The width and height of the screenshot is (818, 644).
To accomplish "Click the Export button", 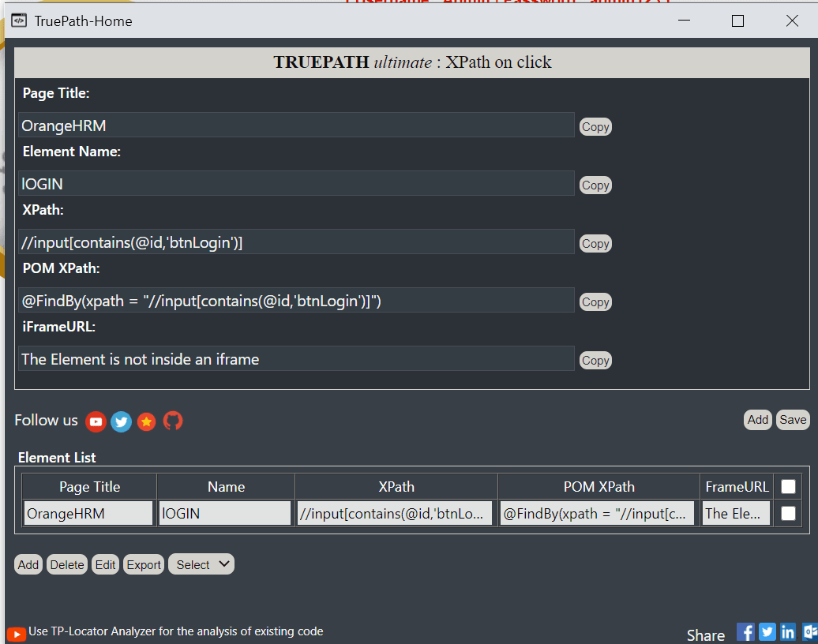I will [144, 565].
